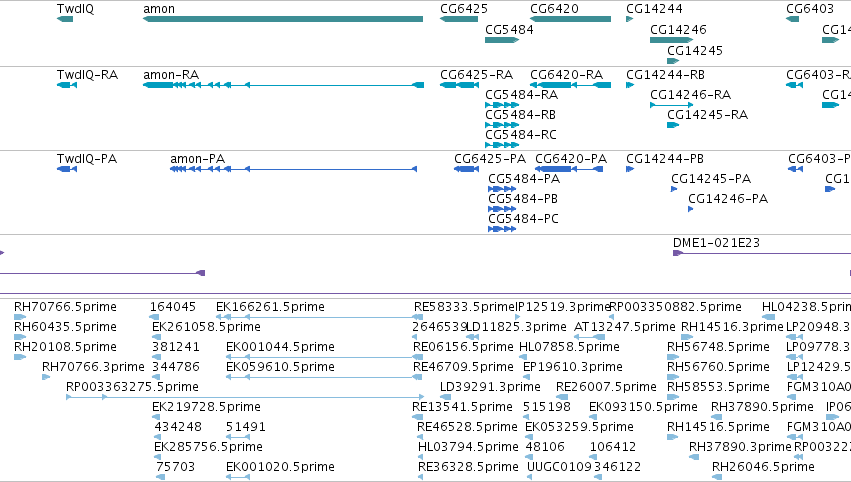The image size is (851, 482).
Task: Click the EK166261.5prime EST feature line
Action: point(319,317)
